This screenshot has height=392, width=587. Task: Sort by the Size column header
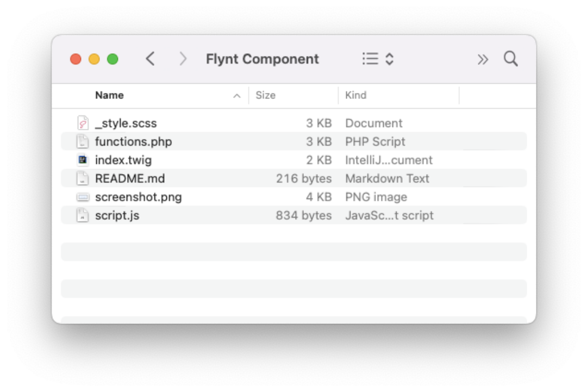265,95
